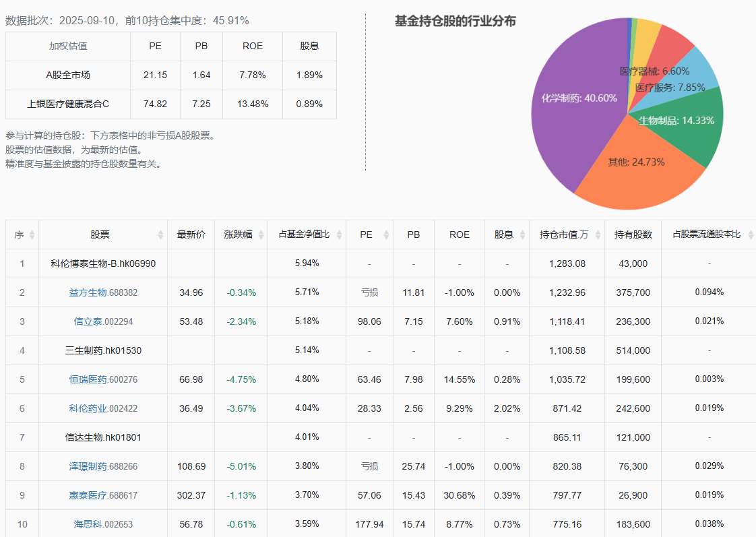756x537 pixels.
Task: Click the PB column header in holdings table
Action: tap(413, 234)
